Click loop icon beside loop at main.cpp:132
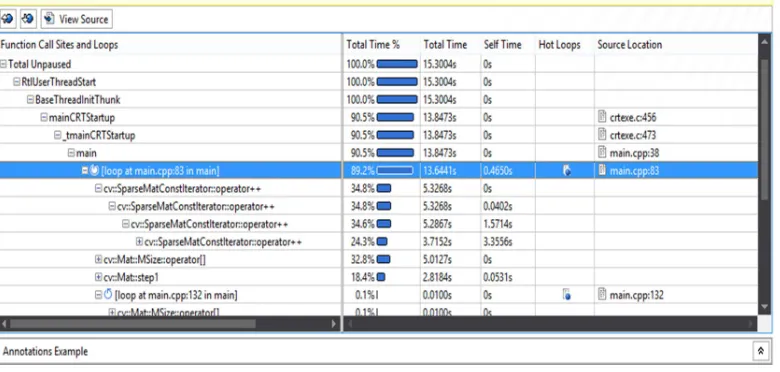Viewport: 780px width, 372px height. pos(108,295)
